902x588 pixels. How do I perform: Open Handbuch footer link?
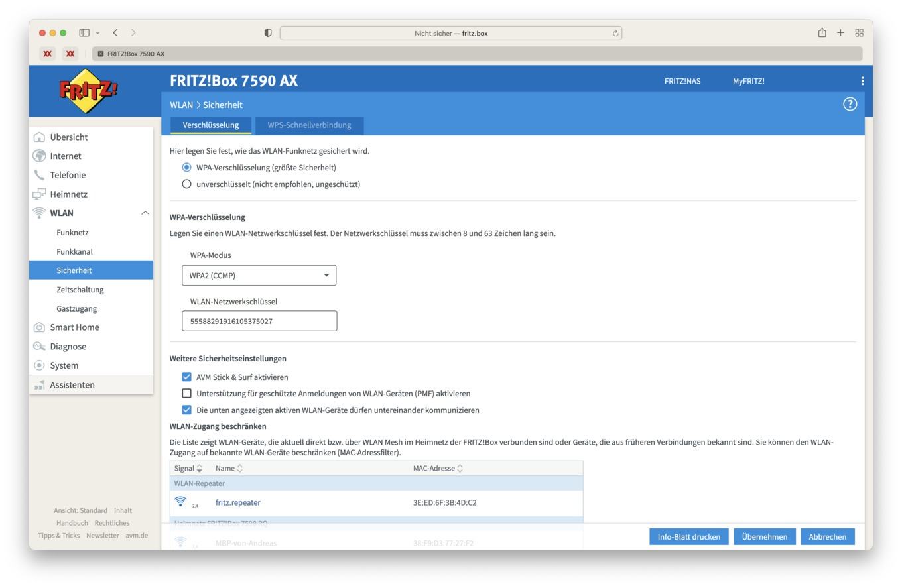(72, 523)
